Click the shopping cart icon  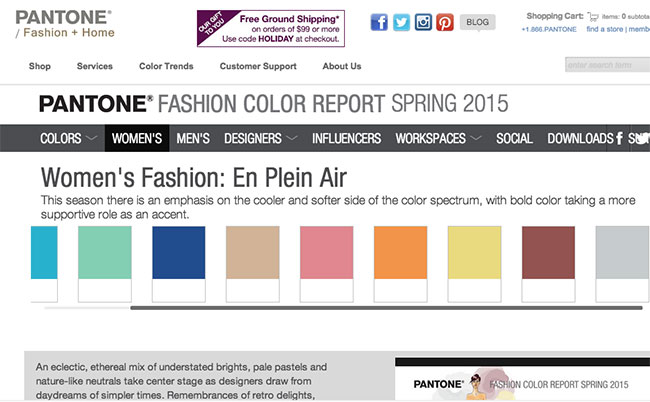[593, 17]
